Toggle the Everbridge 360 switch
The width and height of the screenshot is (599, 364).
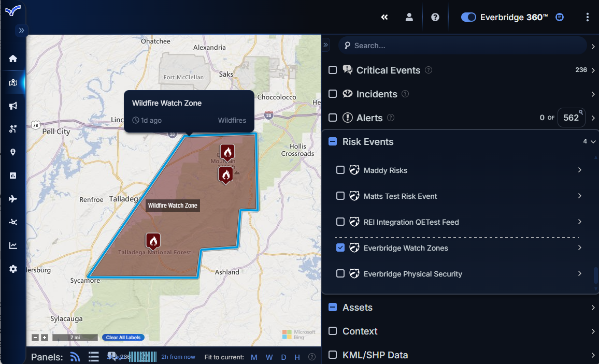[468, 17]
